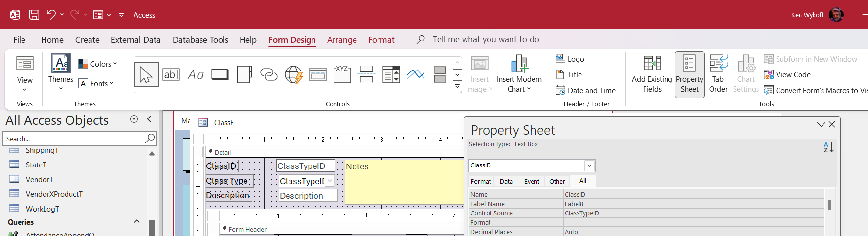
Task: Activate the Select pointer tool
Action: point(146,74)
